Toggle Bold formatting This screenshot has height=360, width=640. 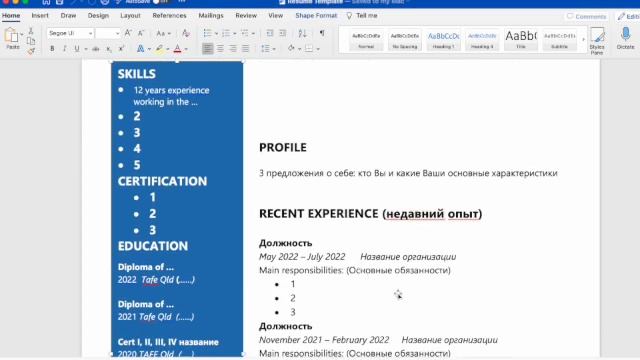point(52,49)
